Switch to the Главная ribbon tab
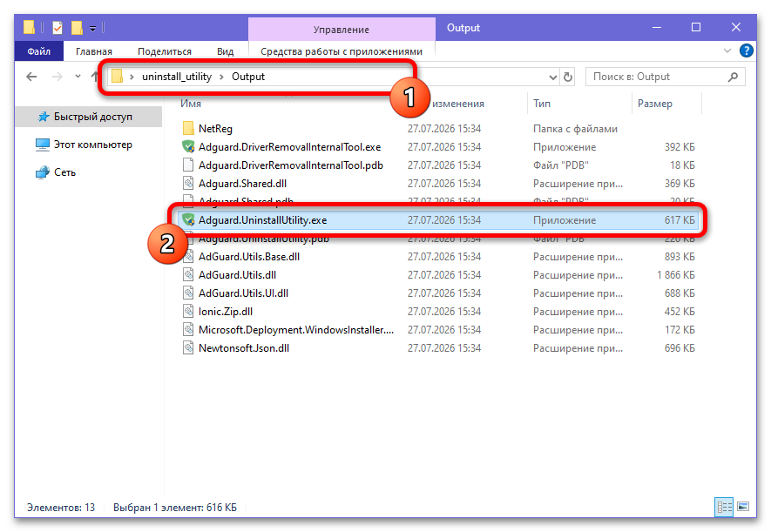The height and width of the screenshot is (532, 771). pyautogui.click(x=93, y=51)
